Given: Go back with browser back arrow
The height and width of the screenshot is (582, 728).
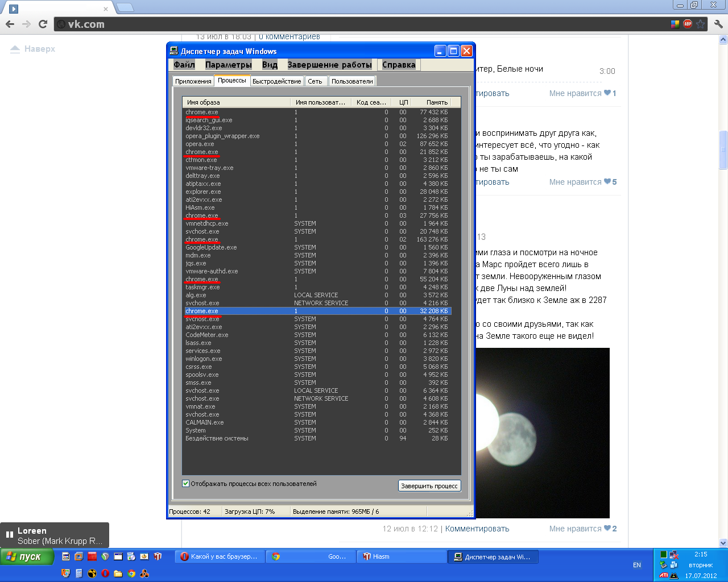Looking at the screenshot, I should pyautogui.click(x=10, y=24).
